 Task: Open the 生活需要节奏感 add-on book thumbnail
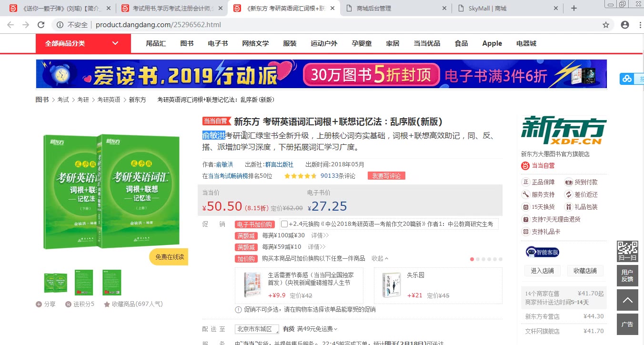point(252,285)
